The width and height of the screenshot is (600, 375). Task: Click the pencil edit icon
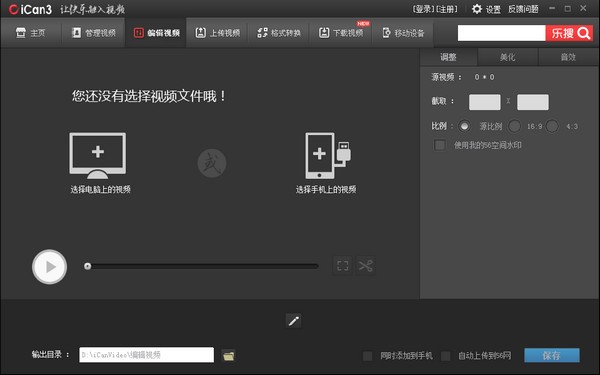[293, 321]
